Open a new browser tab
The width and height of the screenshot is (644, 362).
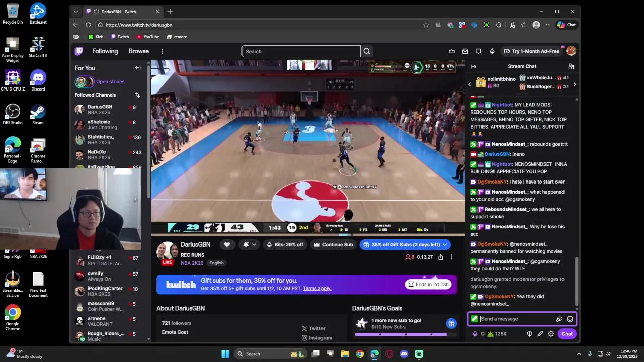[170, 11]
